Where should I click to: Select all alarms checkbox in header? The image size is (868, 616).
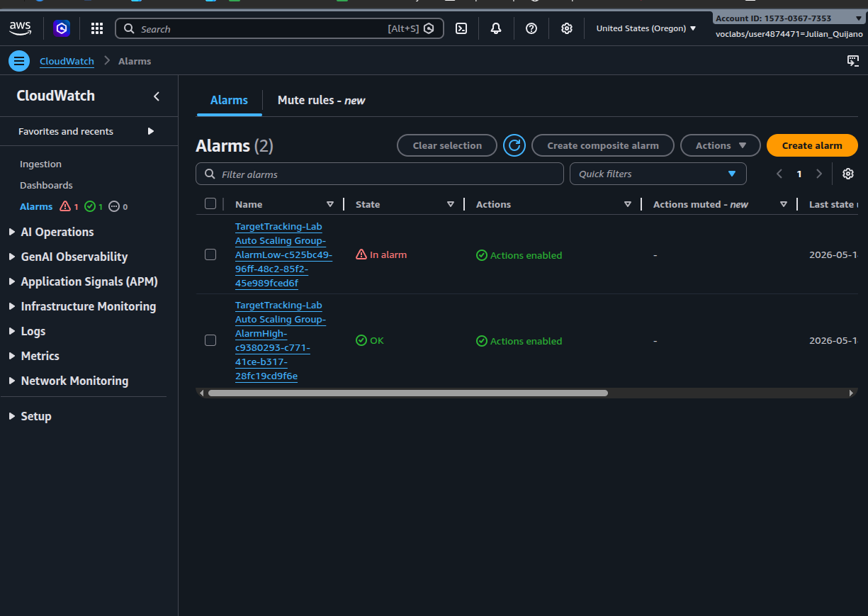(x=210, y=203)
